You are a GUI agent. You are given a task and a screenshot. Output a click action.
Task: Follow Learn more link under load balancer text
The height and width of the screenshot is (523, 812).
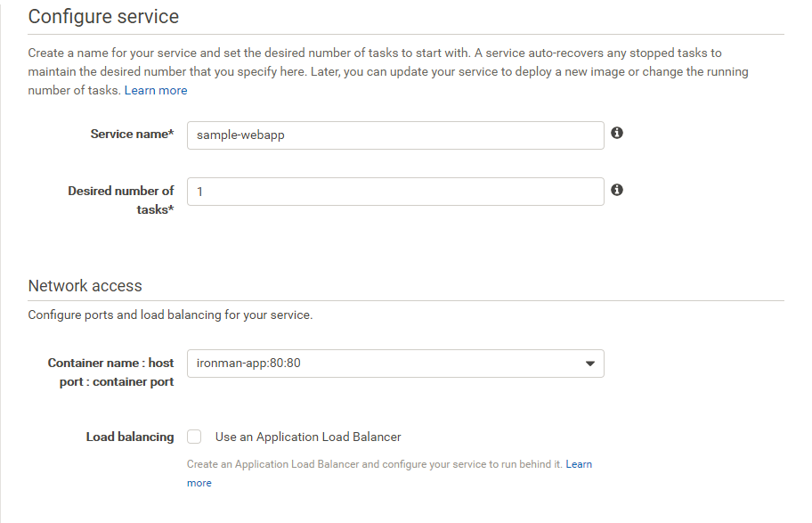tap(579, 464)
